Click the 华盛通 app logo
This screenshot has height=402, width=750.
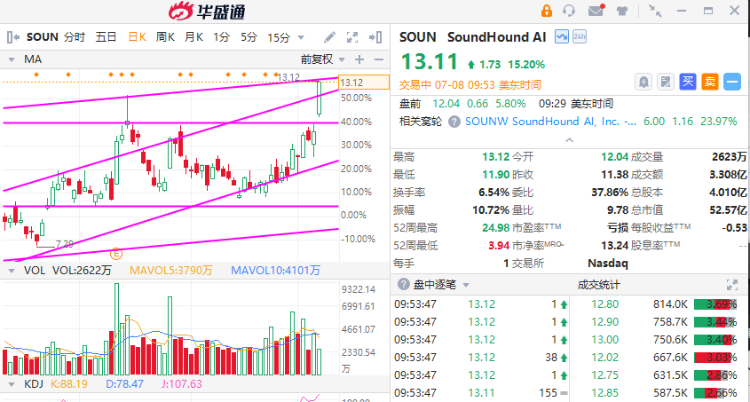pos(207,11)
